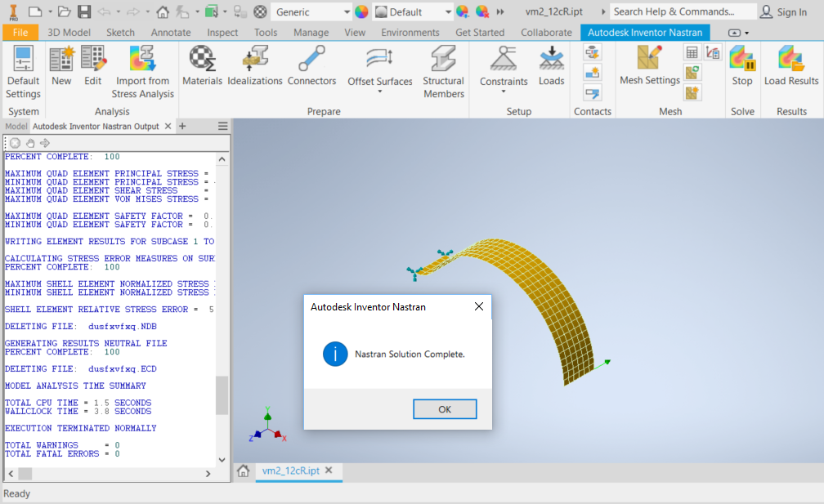Click the arrow icon in Output panel toolbar
This screenshot has height=504, width=824.
pos(45,143)
